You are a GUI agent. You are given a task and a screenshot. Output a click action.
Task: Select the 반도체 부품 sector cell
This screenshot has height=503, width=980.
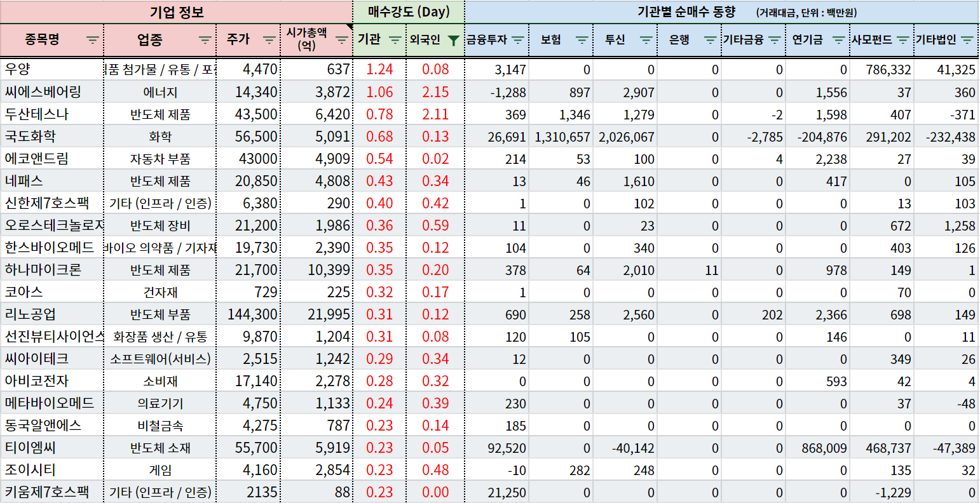[160, 314]
